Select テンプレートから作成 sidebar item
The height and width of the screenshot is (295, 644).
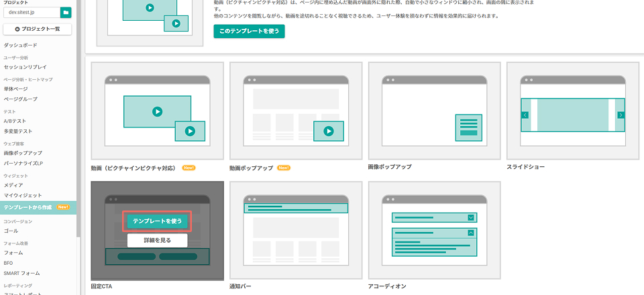38,208
